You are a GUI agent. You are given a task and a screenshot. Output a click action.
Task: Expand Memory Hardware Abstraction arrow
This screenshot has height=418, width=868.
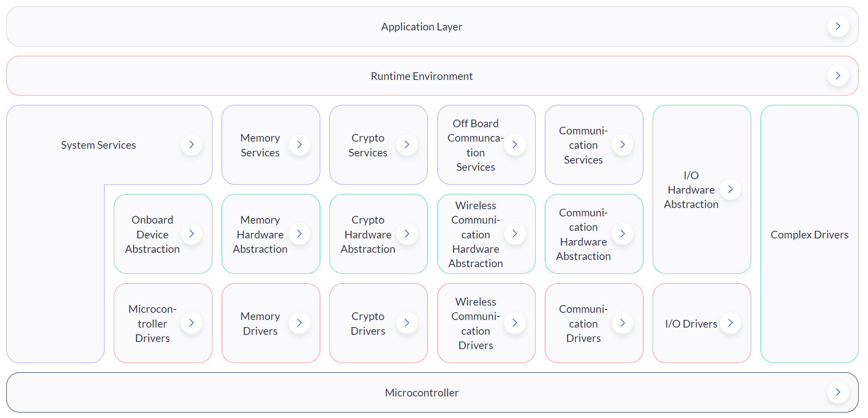(299, 234)
